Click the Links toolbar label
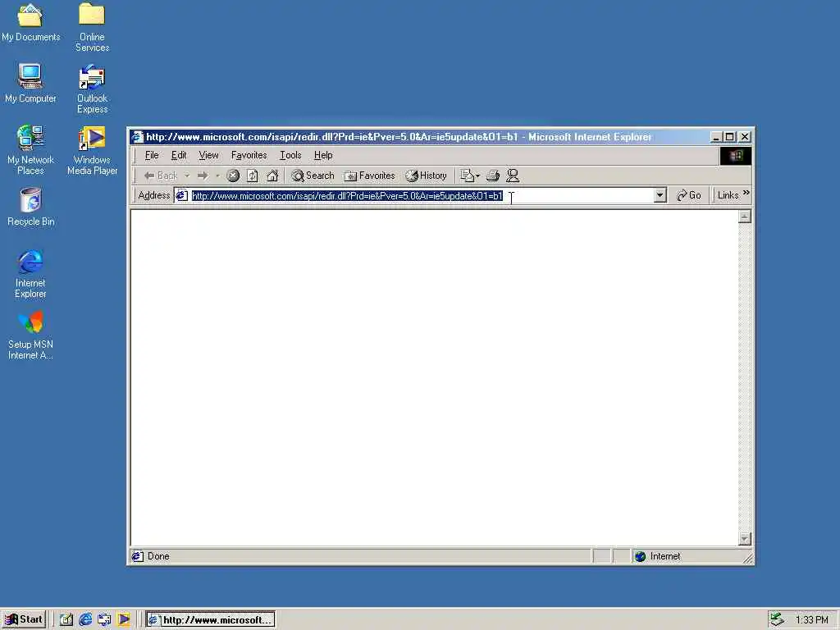The height and width of the screenshot is (630, 840). pyautogui.click(x=728, y=195)
